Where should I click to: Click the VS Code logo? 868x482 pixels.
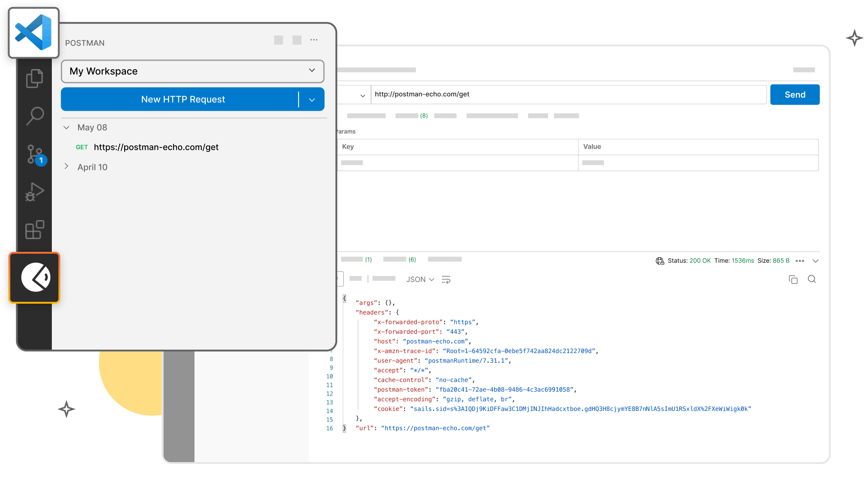pos(34,33)
